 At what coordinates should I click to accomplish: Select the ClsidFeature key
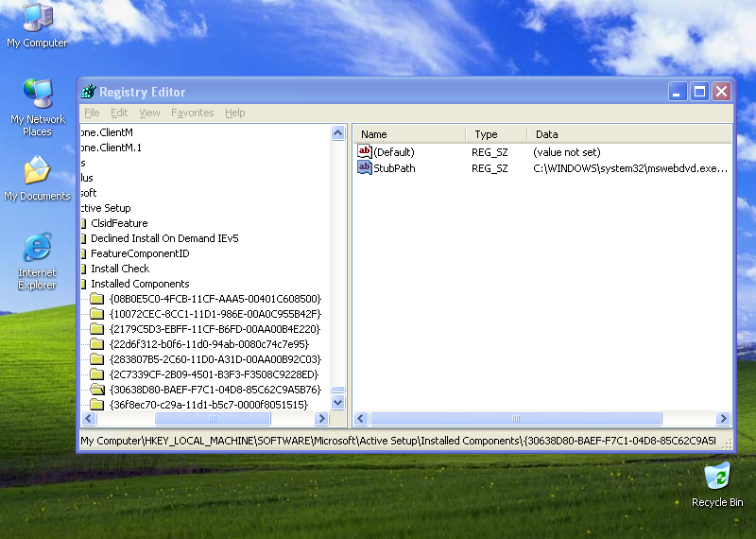pos(119,223)
